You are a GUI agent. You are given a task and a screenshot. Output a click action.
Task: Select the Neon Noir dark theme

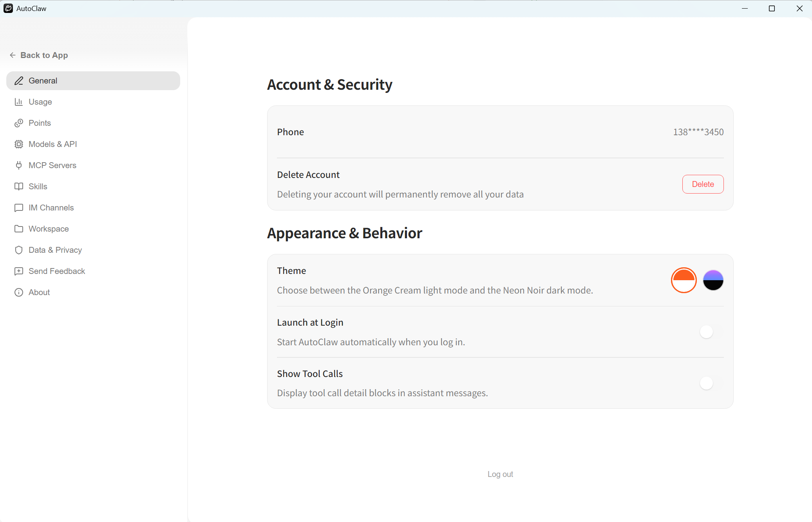[x=713, y=280]
